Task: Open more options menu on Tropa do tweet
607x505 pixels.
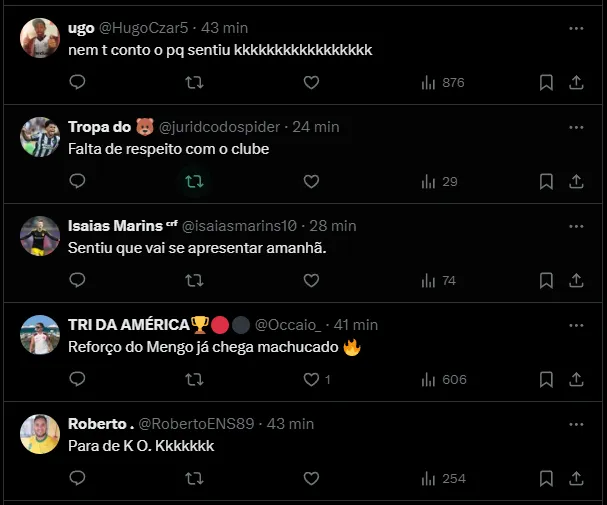Action: 576,127
